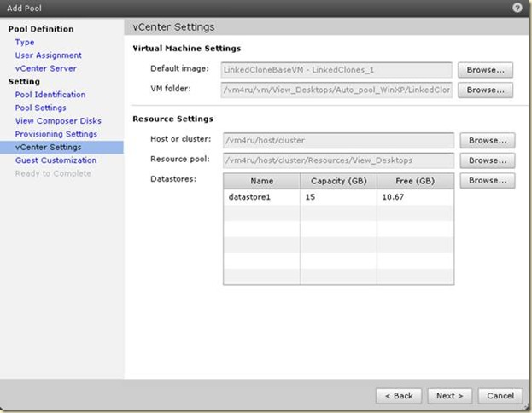Open the vCenter Server step
This screenshot has width=532, height=413.
pos(45,68)
